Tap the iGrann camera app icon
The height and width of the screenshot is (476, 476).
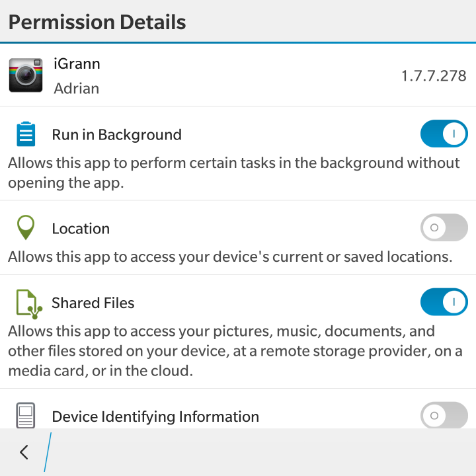click(26, 75)
